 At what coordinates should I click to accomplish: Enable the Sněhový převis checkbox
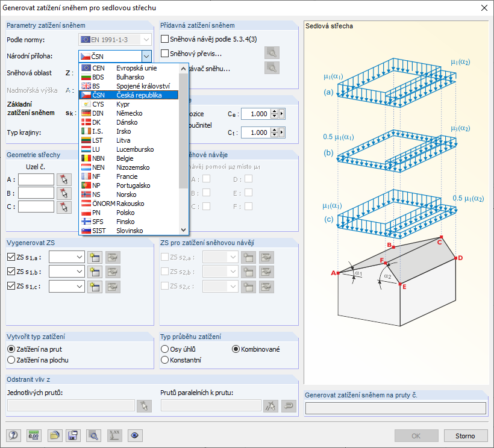pyautogui.click(x=164, y=53)
